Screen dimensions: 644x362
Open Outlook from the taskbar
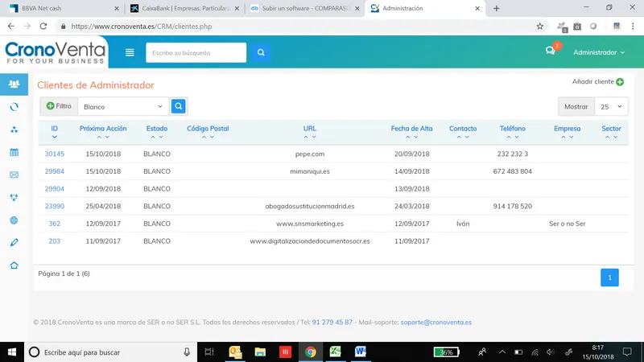tap(235, 352)
